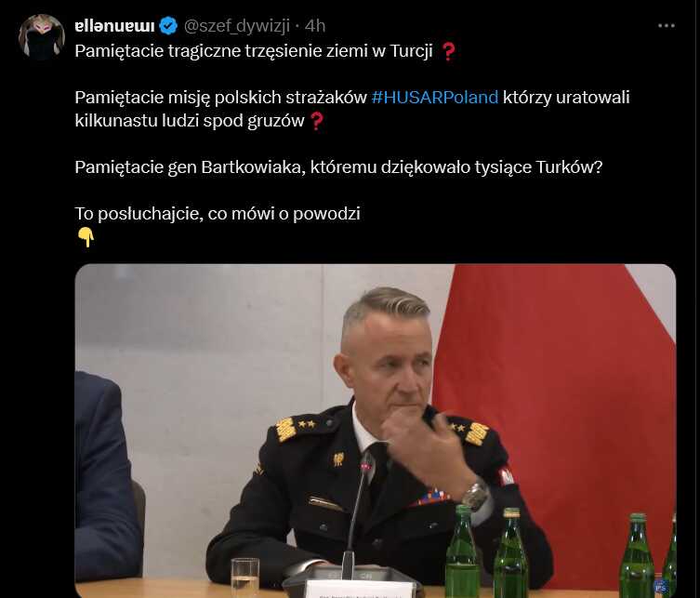Viewport: 700px width, 598px height.
Task: Open the @szef_dywizji handle link
Action: point(237,26)
